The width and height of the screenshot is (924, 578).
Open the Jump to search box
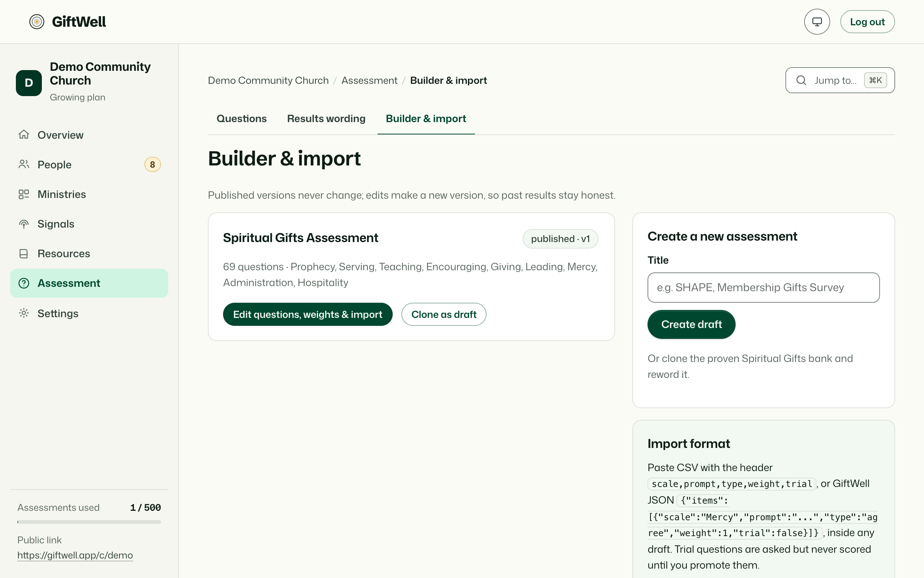pos(840,80)
